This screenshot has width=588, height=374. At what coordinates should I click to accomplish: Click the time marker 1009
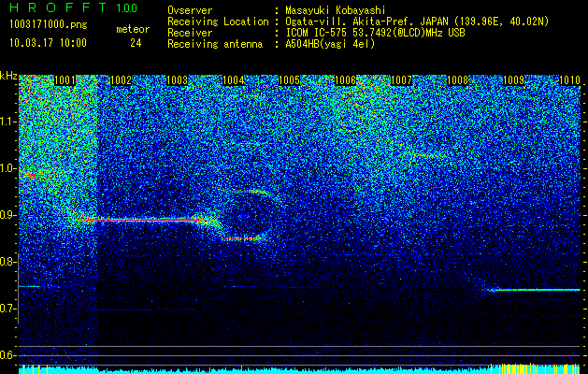(513, 80)
